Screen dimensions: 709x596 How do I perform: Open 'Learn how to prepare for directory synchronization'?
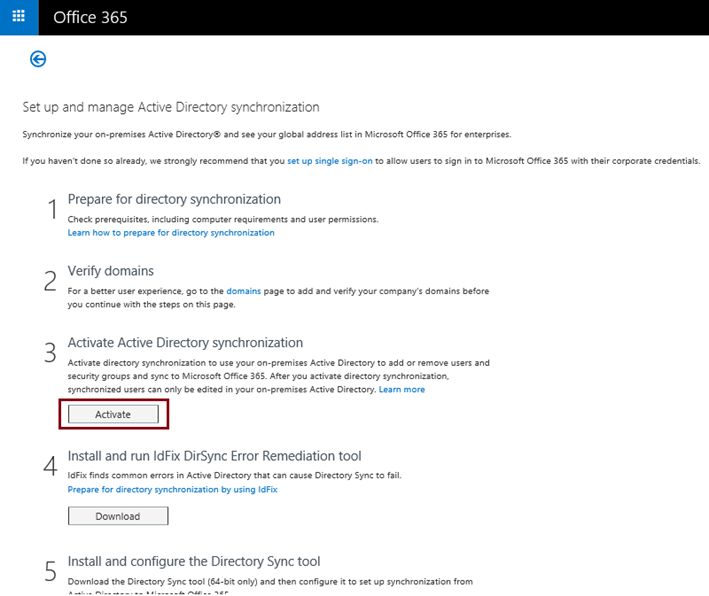171,232
